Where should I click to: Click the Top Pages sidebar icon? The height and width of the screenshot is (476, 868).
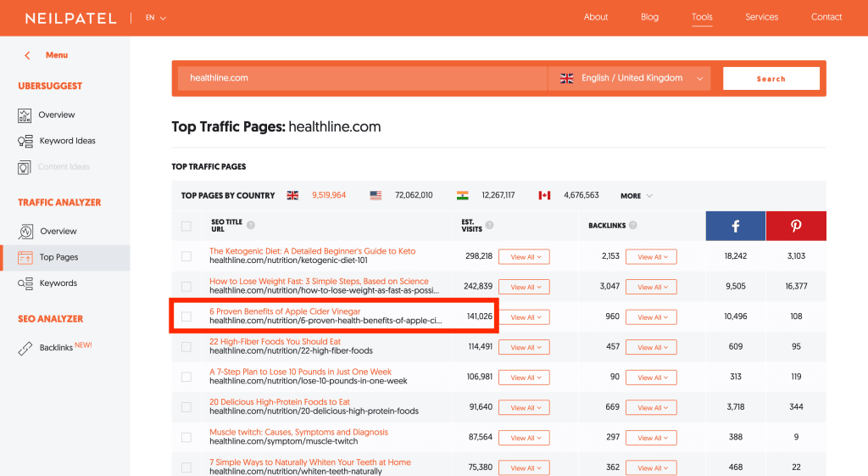25,257
